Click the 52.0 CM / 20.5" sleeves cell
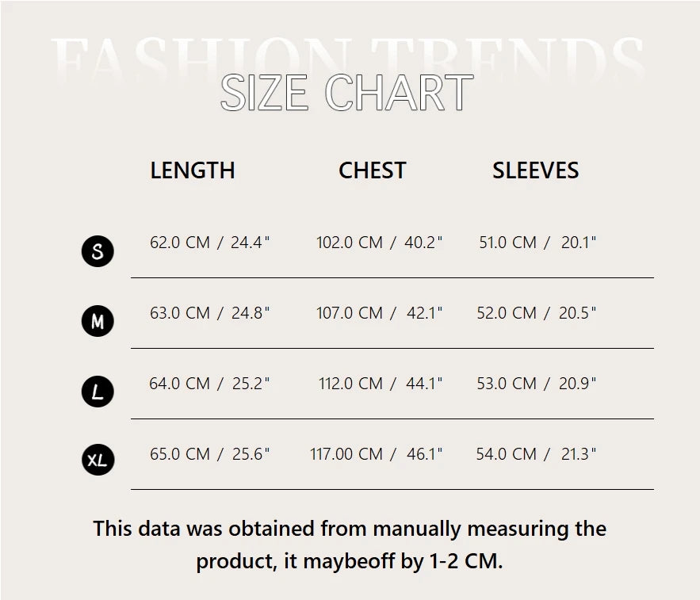The height and width of the screenshot is (600, 700). pyautogui.click(x=537, y=313)
